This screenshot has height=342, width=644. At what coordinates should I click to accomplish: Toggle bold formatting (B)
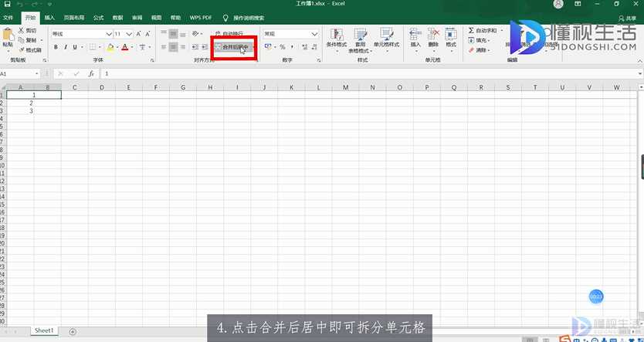coord(55,47)
